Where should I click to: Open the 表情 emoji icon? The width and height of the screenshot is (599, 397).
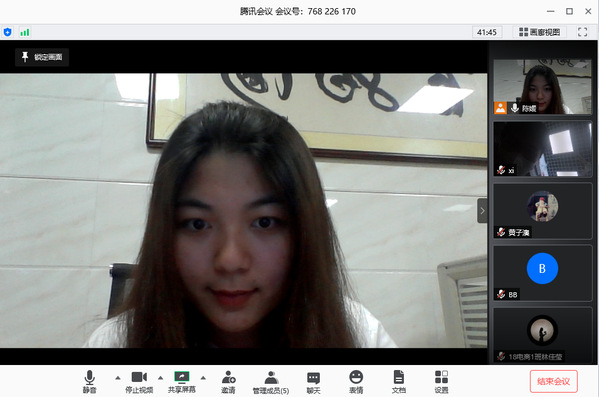356,382
